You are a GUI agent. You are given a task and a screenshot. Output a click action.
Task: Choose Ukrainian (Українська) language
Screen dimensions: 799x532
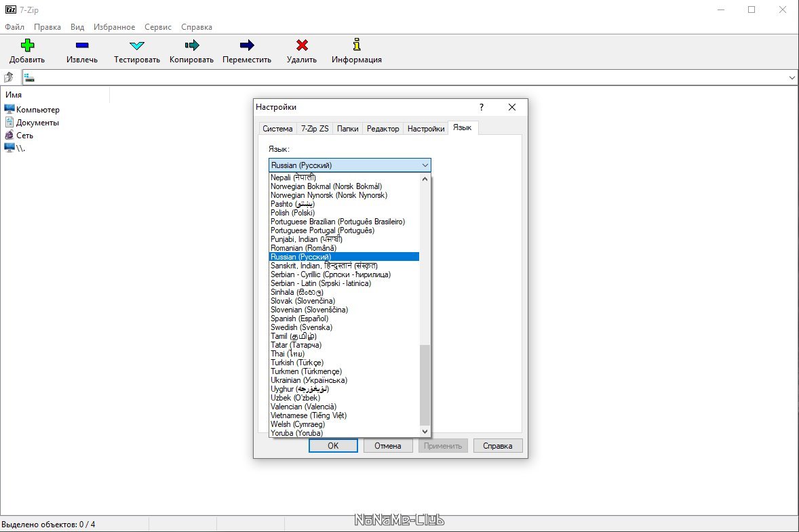(344, 380)
